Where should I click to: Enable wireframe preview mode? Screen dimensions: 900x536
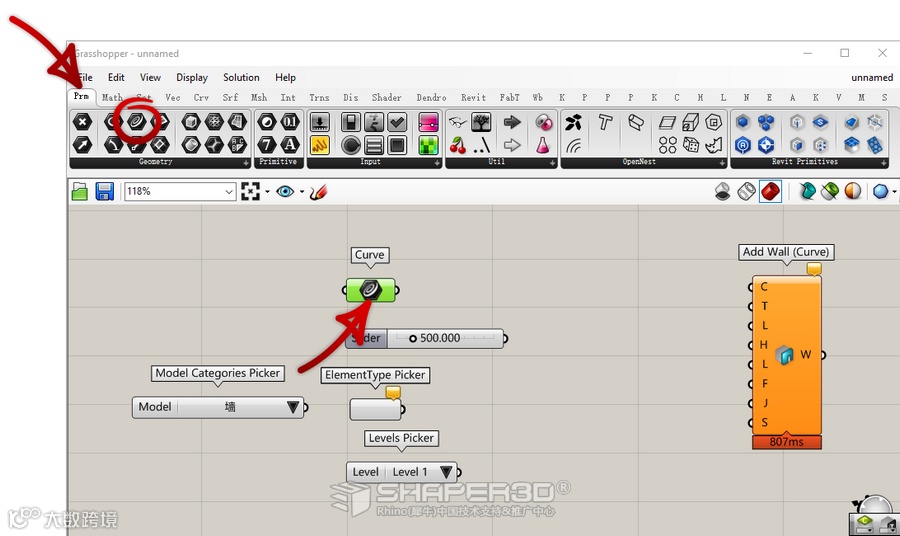coord(746,192)
